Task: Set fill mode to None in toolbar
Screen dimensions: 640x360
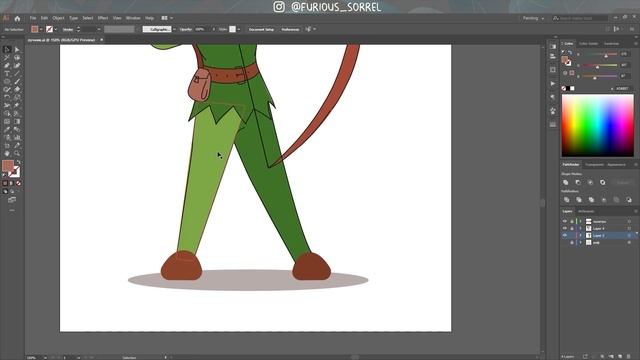Action: pos(18,184)
